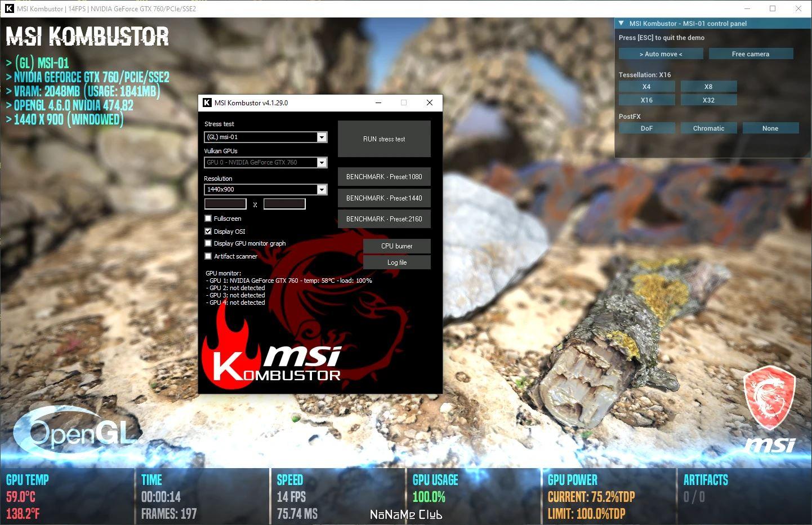
Task: Apply the Chromatic PostFX option
Action: click(708, 128)
